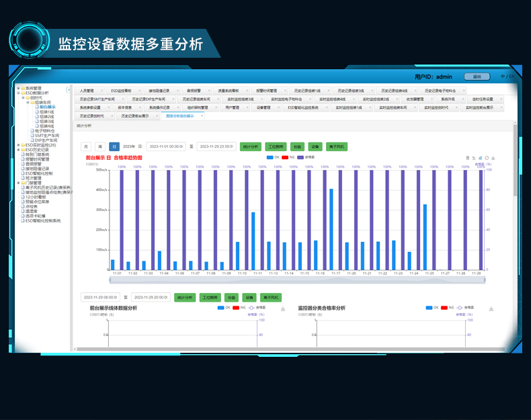
Task: Toggle the NG series in top chart legend
Action: point(288,157)
